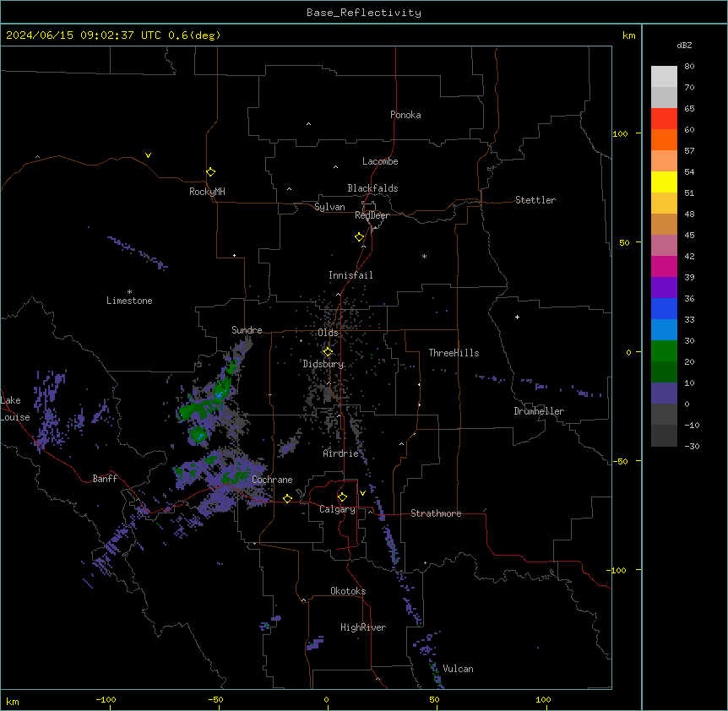Select the Blackfalds label
Image resolution: width=728 pixels, height=711 pixels.
(x=372, y=188)
